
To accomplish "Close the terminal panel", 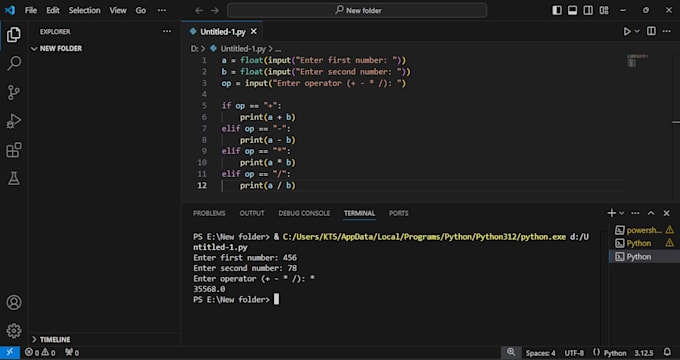I will pyautogui.click(x=667, y=213).
